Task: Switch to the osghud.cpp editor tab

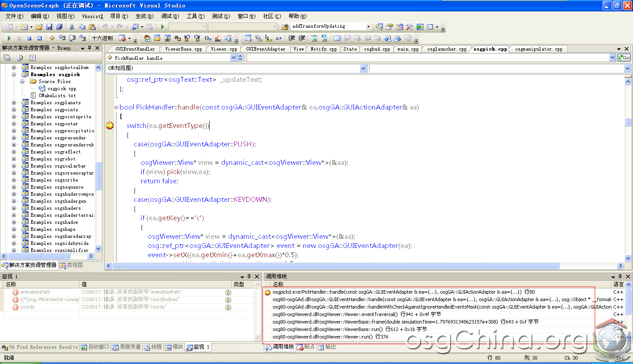Action: 377,49
